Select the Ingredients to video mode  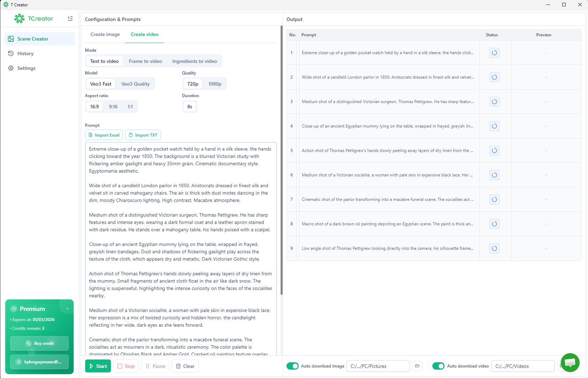[194, 61]
